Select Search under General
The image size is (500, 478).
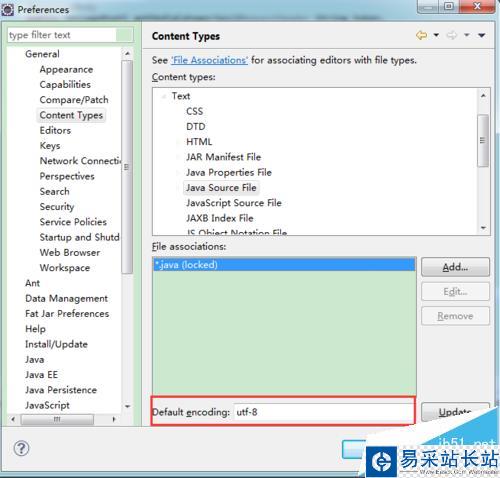[55, 192]
